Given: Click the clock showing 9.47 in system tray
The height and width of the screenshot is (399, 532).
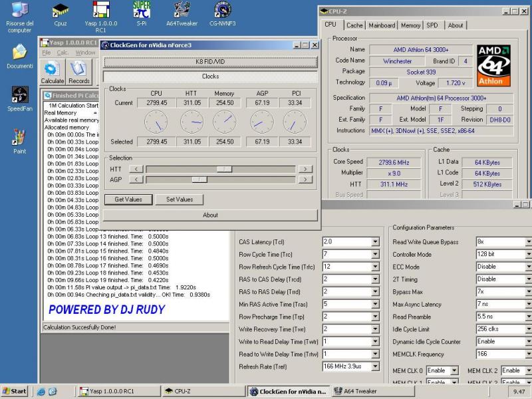Looking at the screenshot, I should 519,392.
